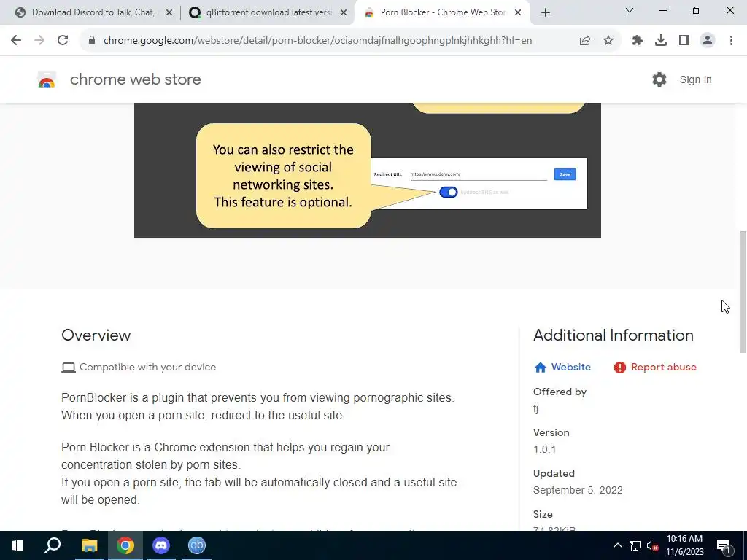Open the Chrome profile avatar
Image resolution: width=747 pixels, height=560 pixels.
[x=708, y=41]
